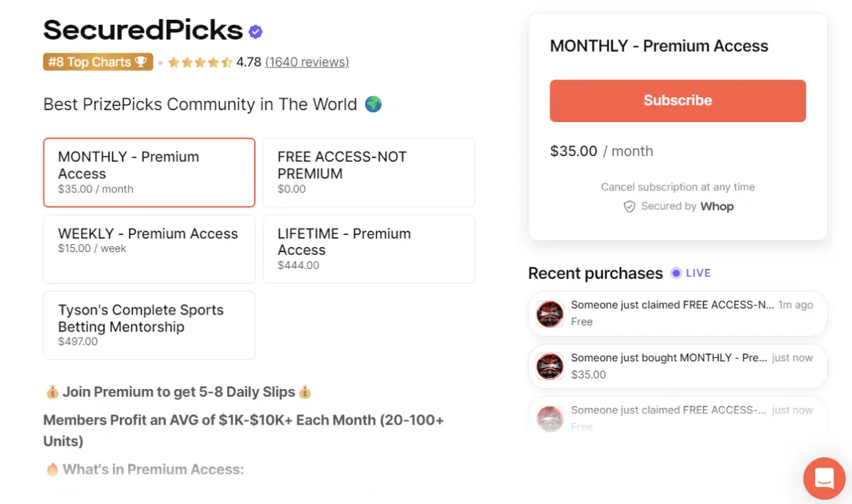Click the trophy icon in the Top Charts badge
Screen dimensions: 852x504
(141, 62)
